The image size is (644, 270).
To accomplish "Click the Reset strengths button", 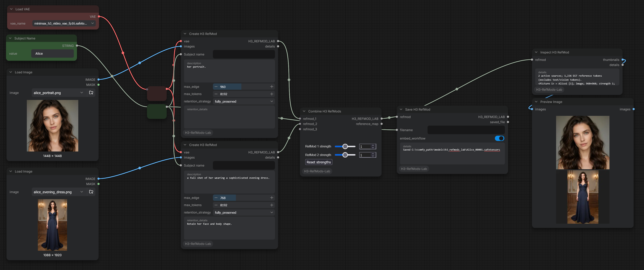I will click(318, 162).
